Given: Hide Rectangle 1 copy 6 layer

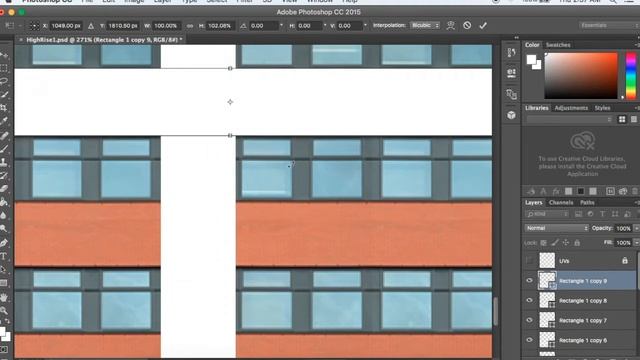Looking at the screenshot, I should coord(529,340).
